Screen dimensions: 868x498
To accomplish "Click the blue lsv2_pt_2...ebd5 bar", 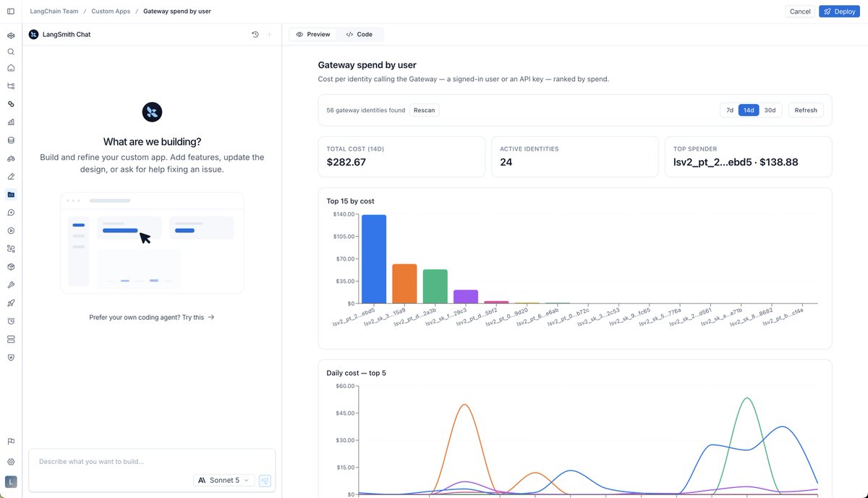I will [x=374, y=259].
